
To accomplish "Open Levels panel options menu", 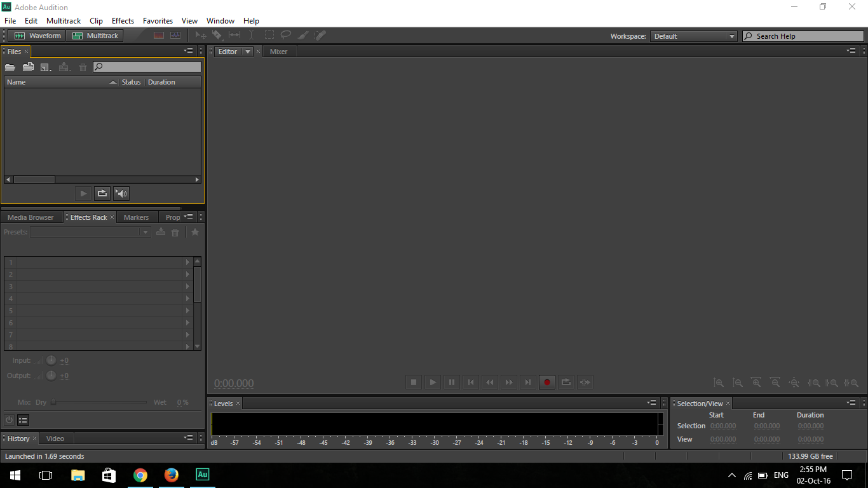I will point(652,402).
